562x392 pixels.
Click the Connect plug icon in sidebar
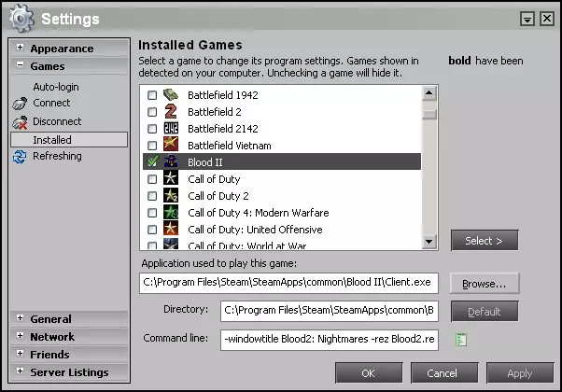click(20, 104)
